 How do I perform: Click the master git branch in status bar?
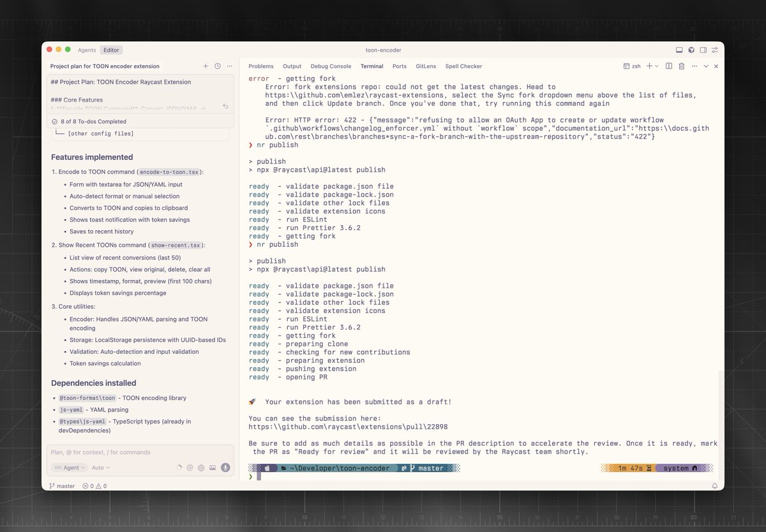point(62,486)
